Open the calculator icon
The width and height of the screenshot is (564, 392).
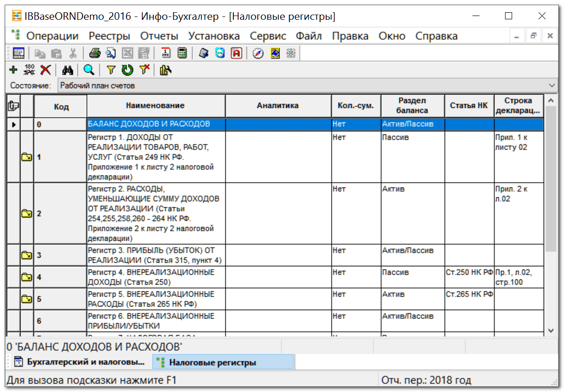182,53
